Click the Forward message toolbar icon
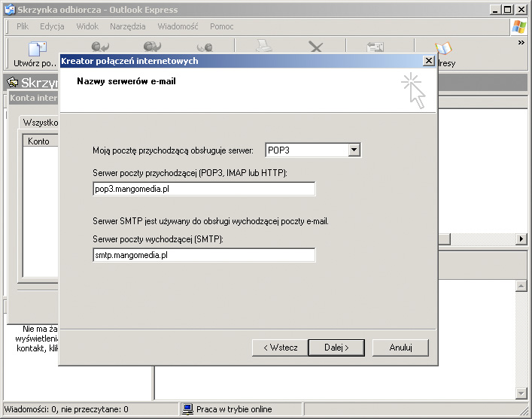 pyautogui.click(x=205, y=47)
